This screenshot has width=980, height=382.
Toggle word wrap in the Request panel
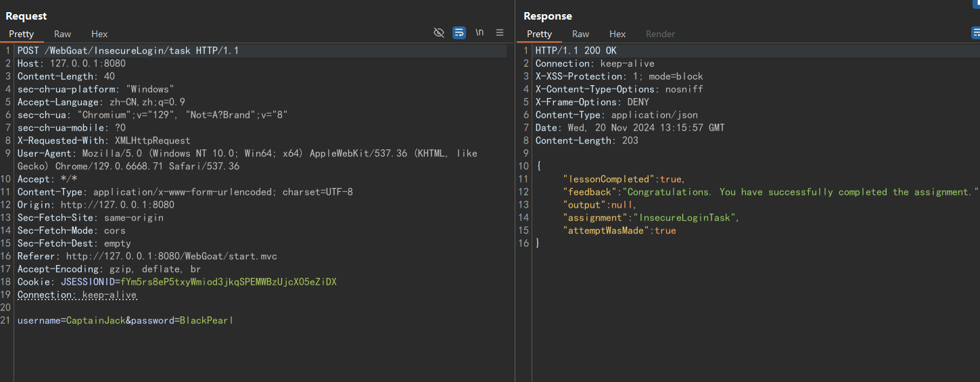459,32
